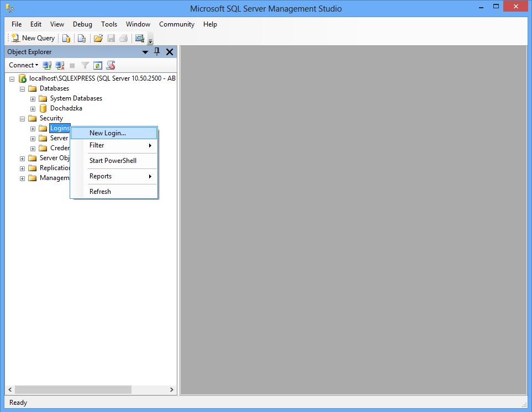
Task: Open the Window menu
Action: click(x=138, y=24)
